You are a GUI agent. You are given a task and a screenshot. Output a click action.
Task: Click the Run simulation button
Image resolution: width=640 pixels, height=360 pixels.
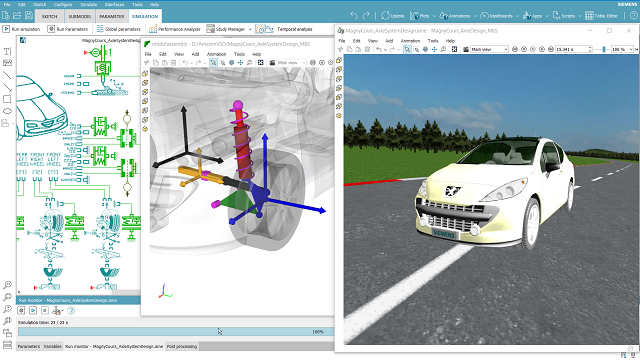(22, 29)
